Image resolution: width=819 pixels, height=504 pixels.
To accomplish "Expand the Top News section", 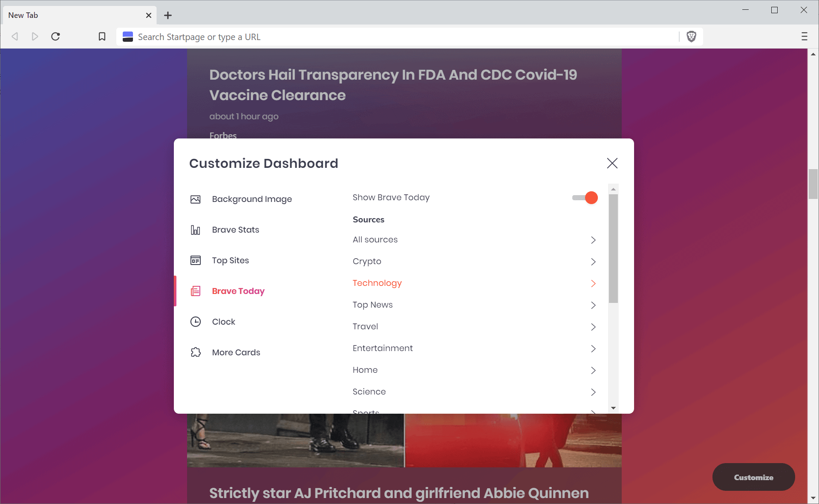I will coord(594,305).
